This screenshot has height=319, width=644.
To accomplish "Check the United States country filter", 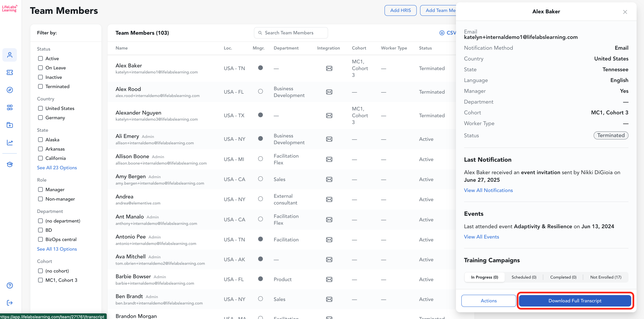I will [40, 108].
